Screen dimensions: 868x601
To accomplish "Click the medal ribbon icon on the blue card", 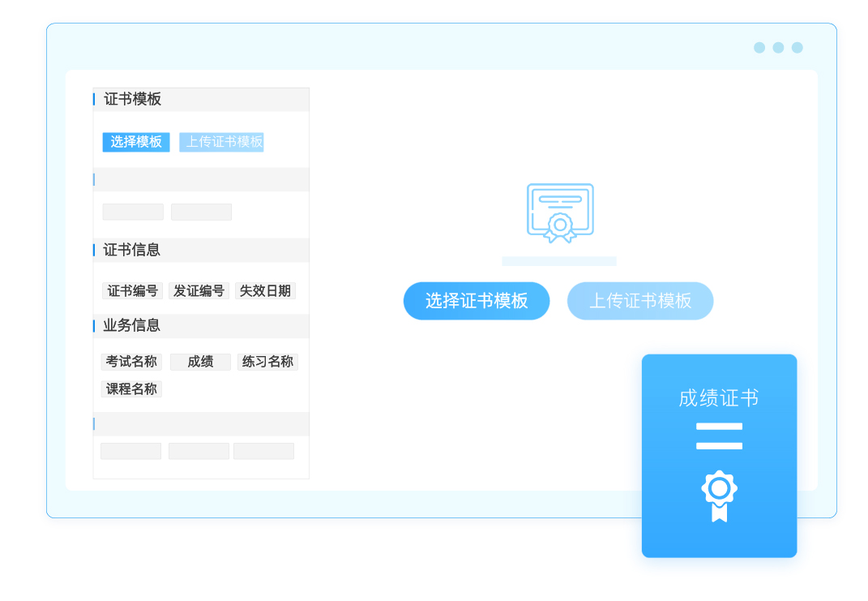I will [x=719, y=496].
